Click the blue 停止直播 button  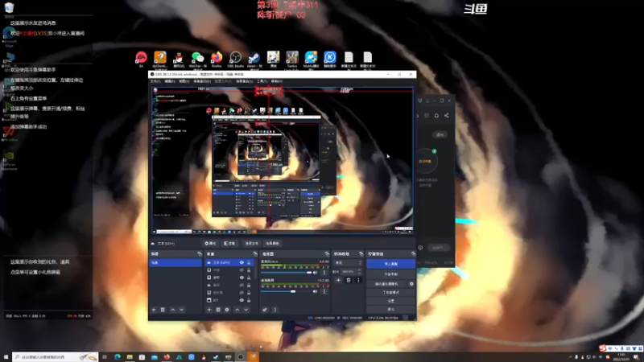[x=390, y=264]
